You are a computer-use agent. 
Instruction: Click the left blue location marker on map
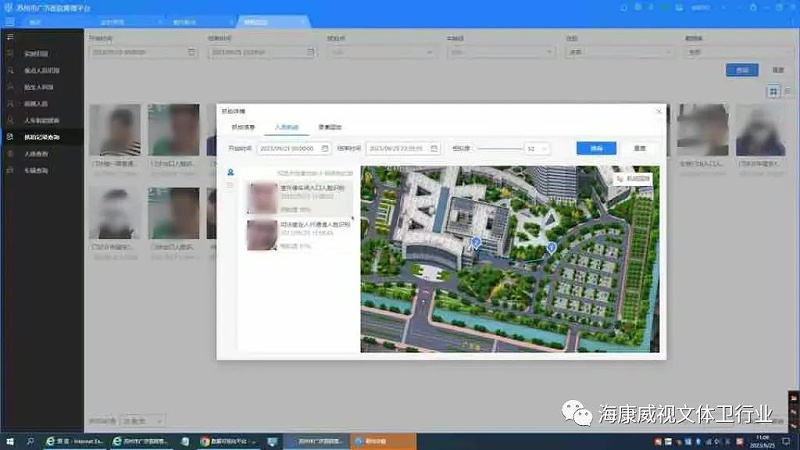point(476,243)
